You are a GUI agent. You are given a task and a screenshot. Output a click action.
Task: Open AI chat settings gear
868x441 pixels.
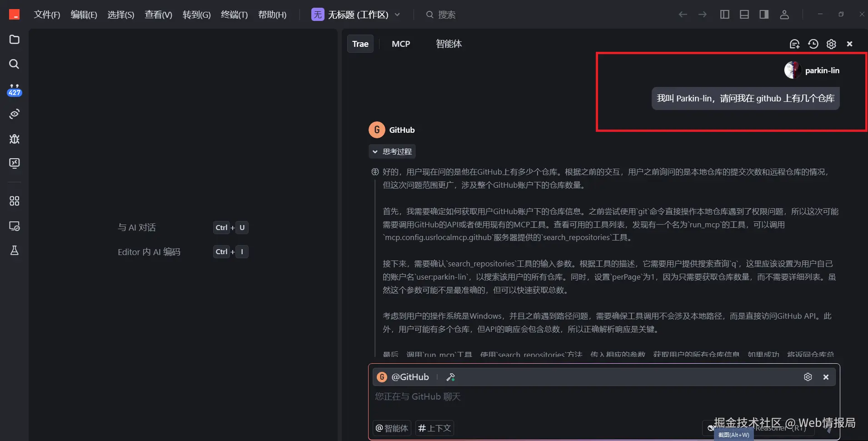point(832,44)
